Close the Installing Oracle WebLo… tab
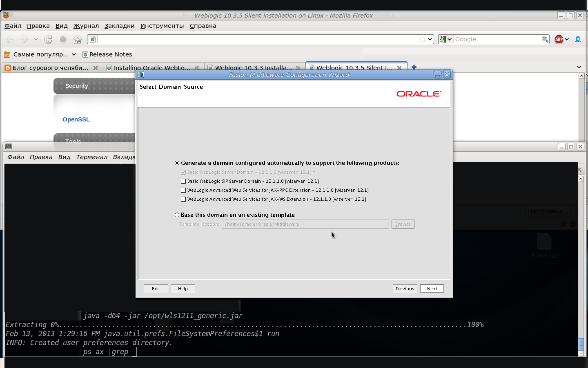This screenshot has height=368, width=588. click(197, 68)
